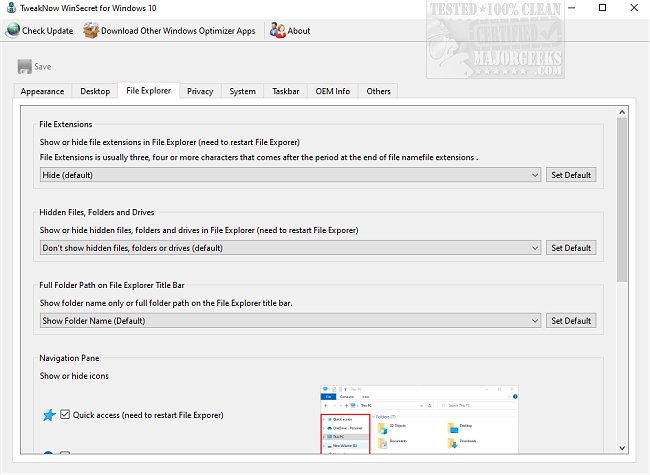
Task: Click the Save label
Action: 42,66
